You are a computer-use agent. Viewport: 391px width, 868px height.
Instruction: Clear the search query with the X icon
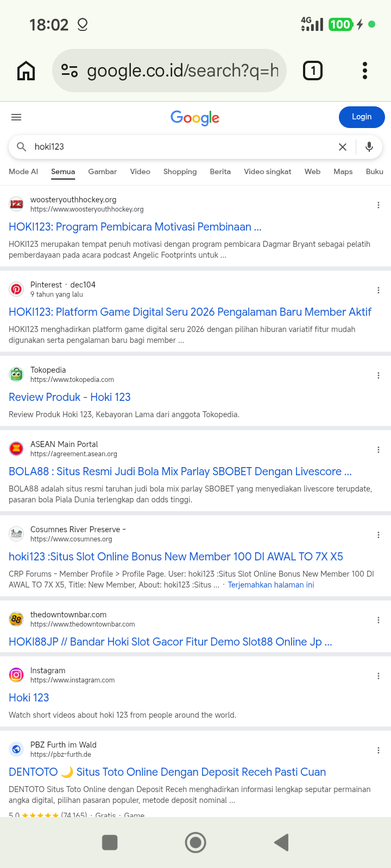point(343,147)
